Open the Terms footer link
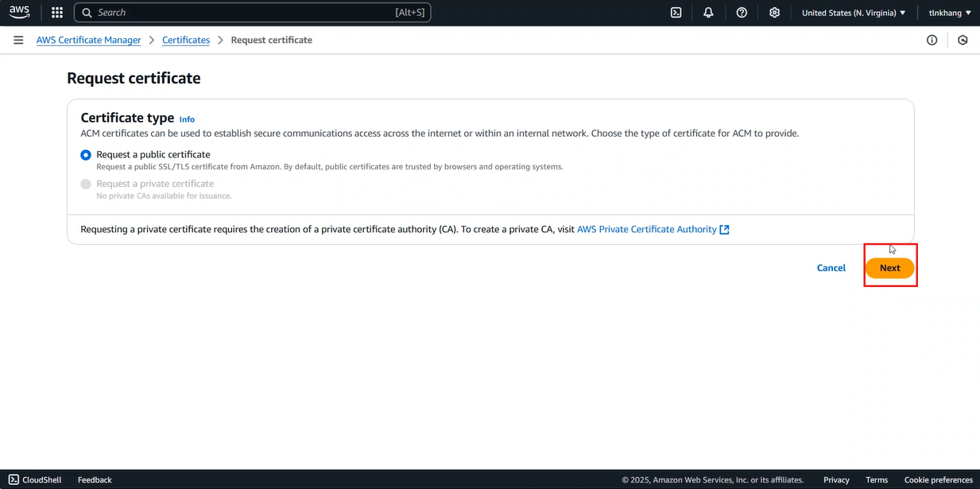 coord(877,479)
